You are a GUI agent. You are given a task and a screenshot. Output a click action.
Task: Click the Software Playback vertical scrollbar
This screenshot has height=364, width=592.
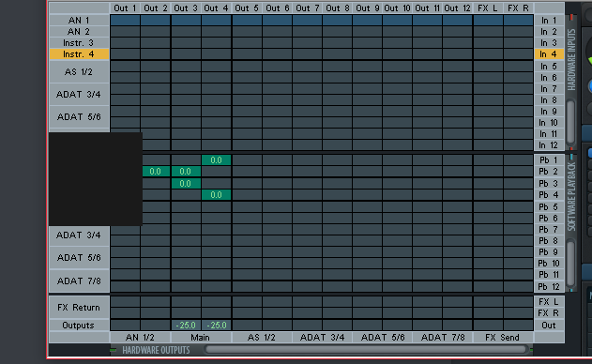(x=570, y=264)
